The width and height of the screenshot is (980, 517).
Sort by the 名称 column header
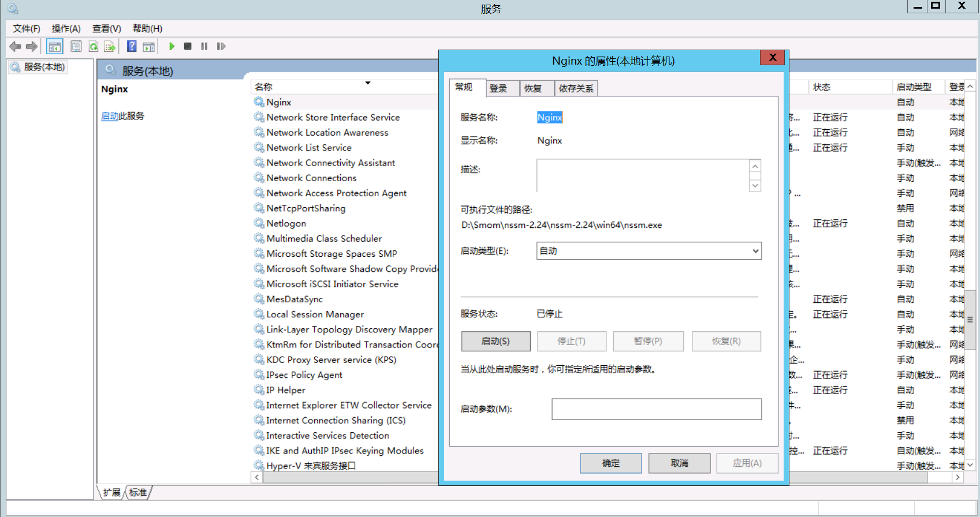[x=344, y=87]
